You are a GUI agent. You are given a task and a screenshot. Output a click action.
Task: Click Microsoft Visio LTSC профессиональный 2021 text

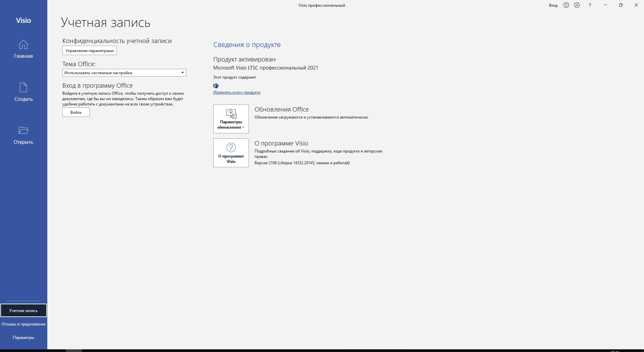[266, 68]
